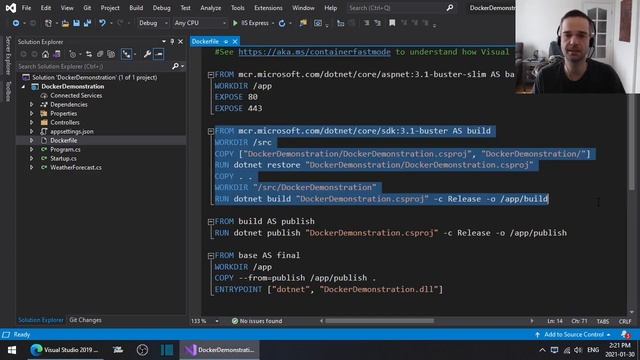Screen dimensions: 640x360
Task: Close the Dockerfile editor tab
Action: pyautogui.click(x=235, y=42)
